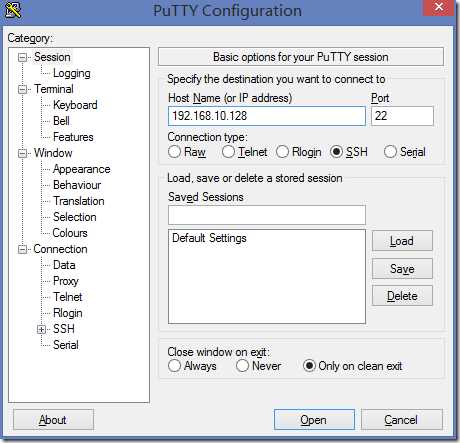Click the Save session button
The width and height of the screenshot is (460, 443).
402,268
